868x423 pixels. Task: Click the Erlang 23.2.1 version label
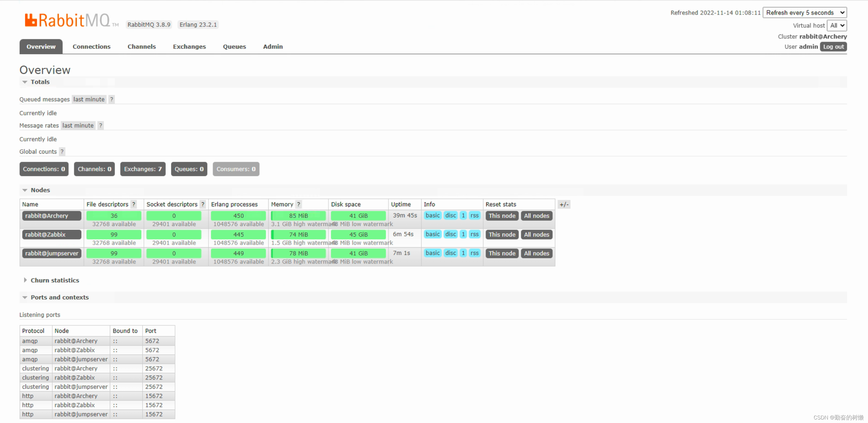(198, 25)
